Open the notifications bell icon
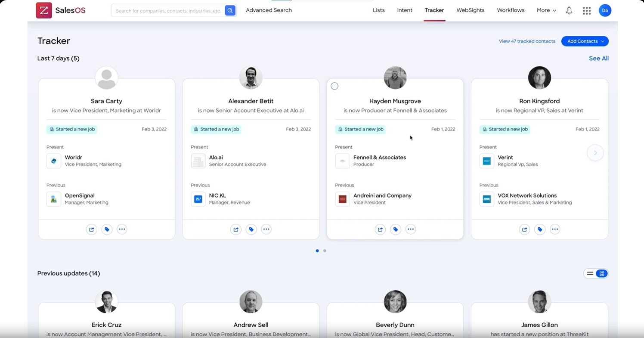Screen dimensions: 644x338 [569, 10]
